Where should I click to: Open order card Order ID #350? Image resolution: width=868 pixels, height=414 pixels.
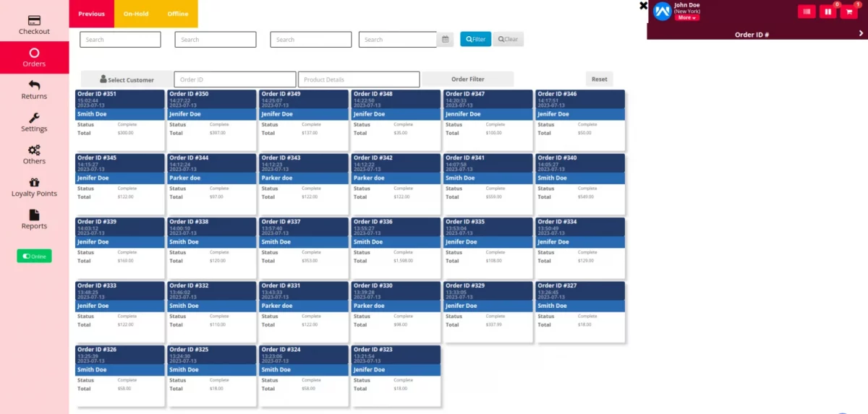click(x=212, y=120)
